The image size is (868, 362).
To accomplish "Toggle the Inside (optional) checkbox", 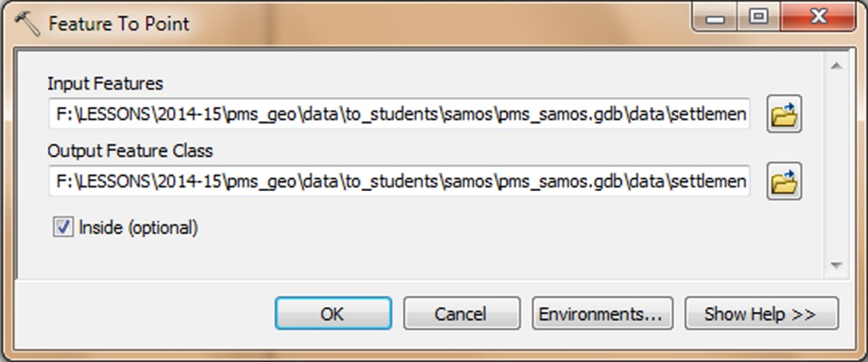I will pos(63,227).
